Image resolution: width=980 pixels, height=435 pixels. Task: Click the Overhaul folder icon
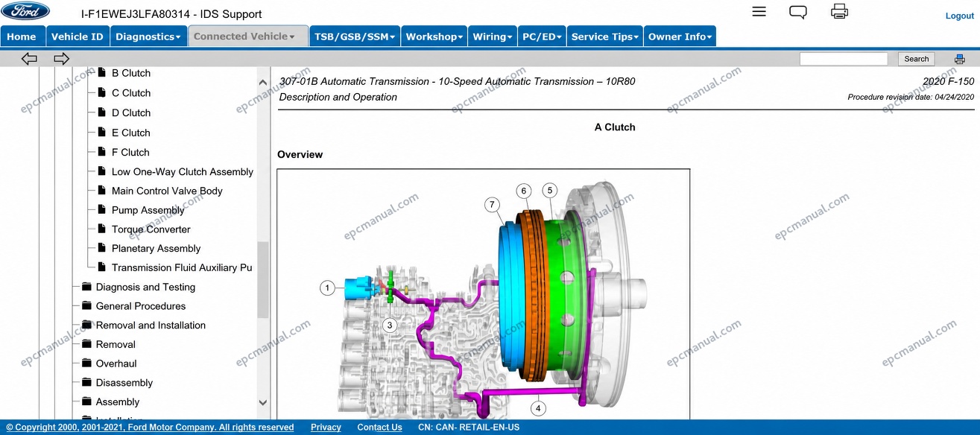pyautogui.click(x=86, y=363)
